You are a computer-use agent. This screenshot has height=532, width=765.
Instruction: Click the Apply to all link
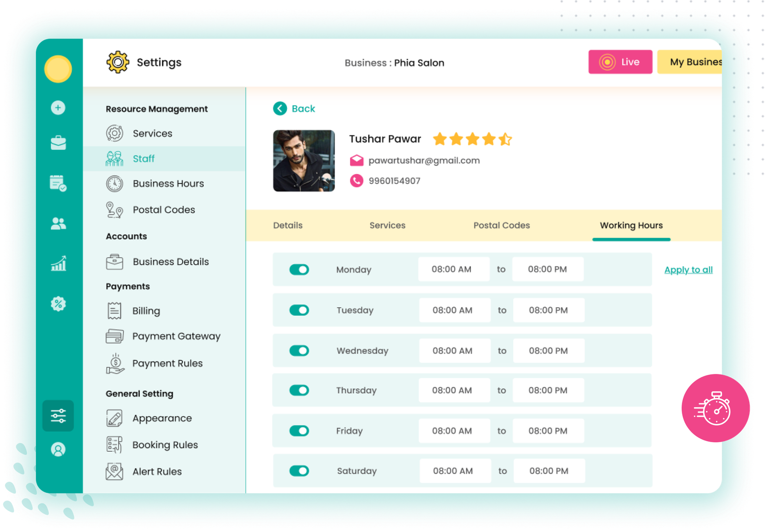click(x=688, y=269)
